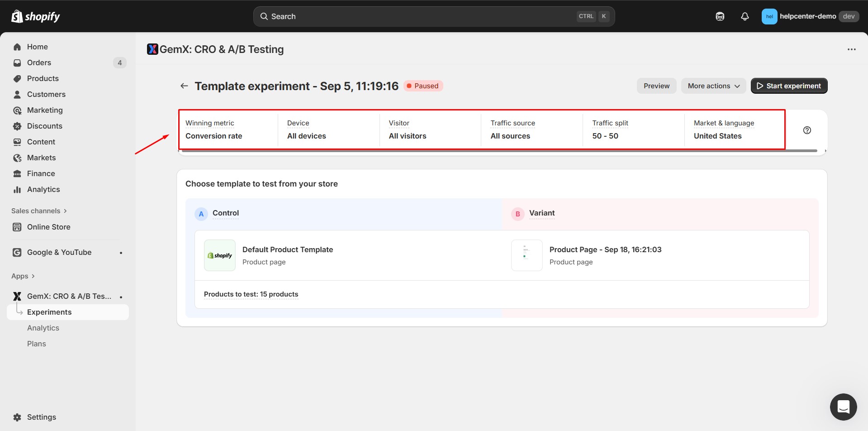This screenshot has height=431, width=868.
Task: Expand the Apps section
Action: pyautogui.click(x=23, y=276)
